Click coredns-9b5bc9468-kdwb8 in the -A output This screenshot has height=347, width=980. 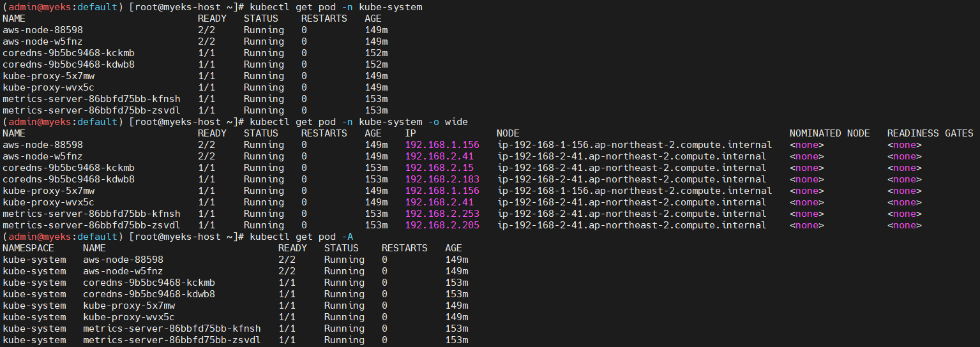149,294
